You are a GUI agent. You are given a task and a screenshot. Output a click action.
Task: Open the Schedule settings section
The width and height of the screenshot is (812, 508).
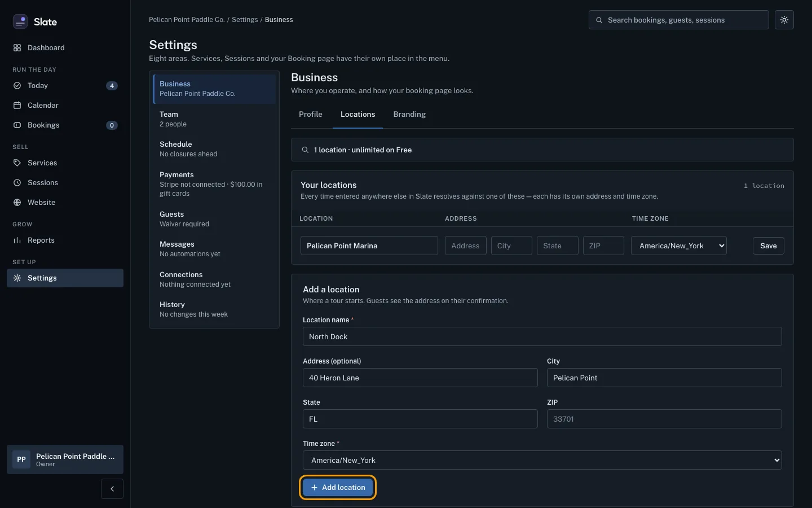[214, 149]
